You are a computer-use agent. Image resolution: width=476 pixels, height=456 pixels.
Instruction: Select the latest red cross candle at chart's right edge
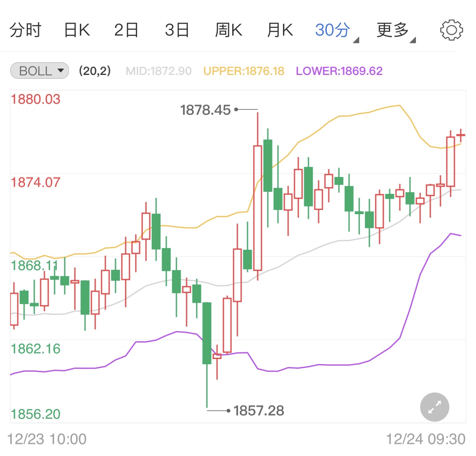[x=461, y=135]
